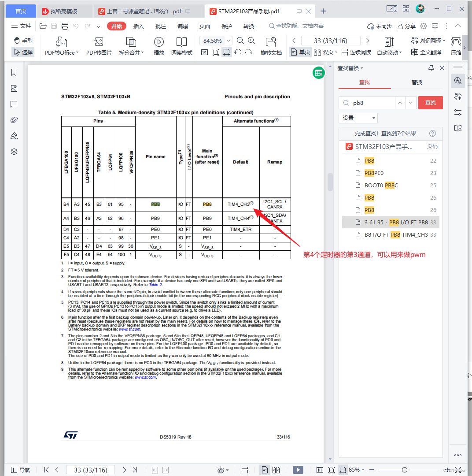Open result B8 I/O FT PB8 TIM4_CH3
Screen dimensions: 472x476
[391, 234]
